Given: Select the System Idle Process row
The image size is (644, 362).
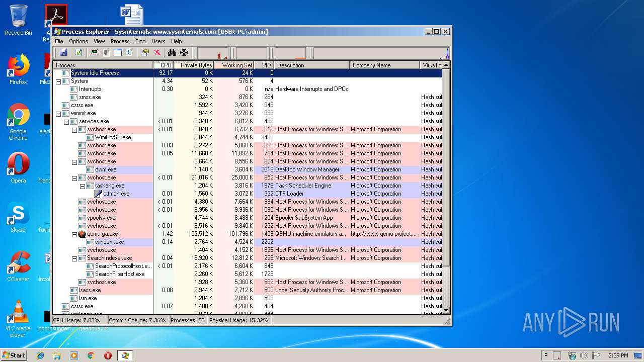Looking at the screenshot, I should coord(248,73).
